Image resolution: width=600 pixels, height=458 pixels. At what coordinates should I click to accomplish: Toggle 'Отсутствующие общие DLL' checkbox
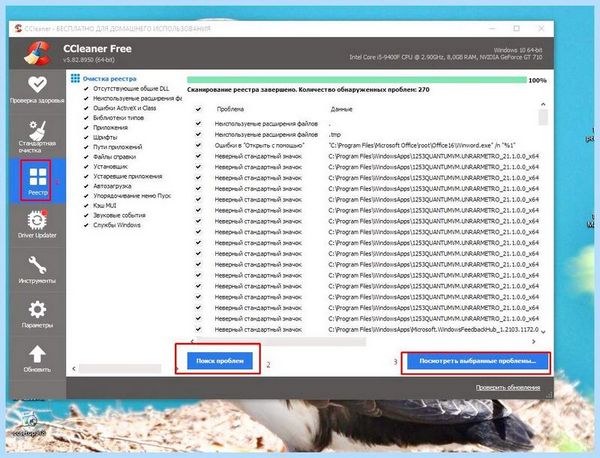pyautogui.click(x=86, y=88)
